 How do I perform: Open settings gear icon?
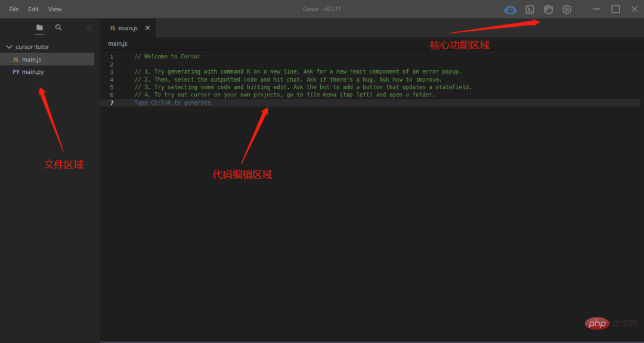click(567, 10)
